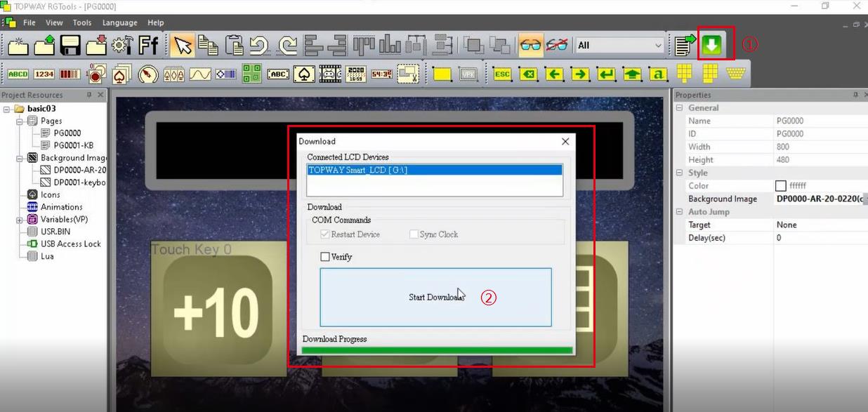Insert the green QR code element
The height and width of the screenshot is (412, 868).
(252, 74)
